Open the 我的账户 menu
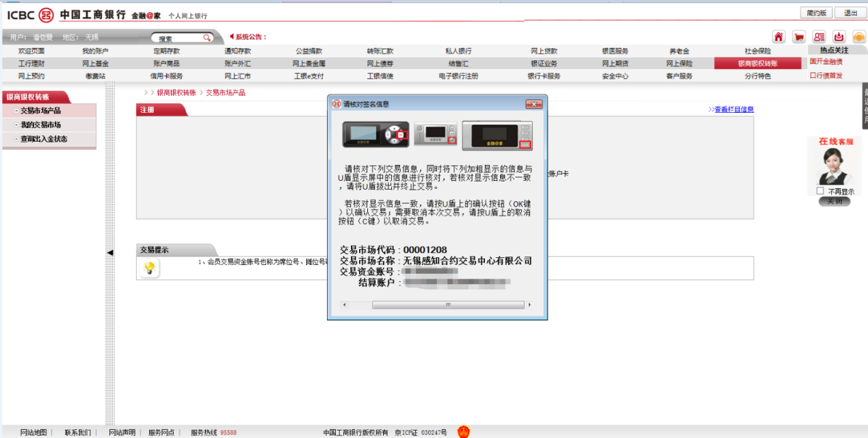The width and height of the screenshot is (868, 438). tap(95, 51)
